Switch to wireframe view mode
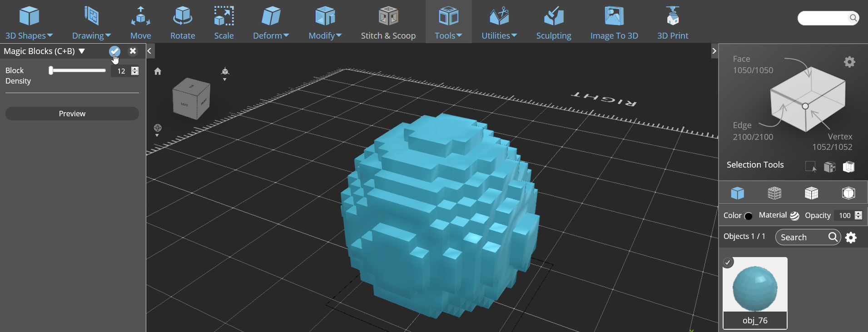The height and width of the screenshot is (332, 868). tap(774, 193)
